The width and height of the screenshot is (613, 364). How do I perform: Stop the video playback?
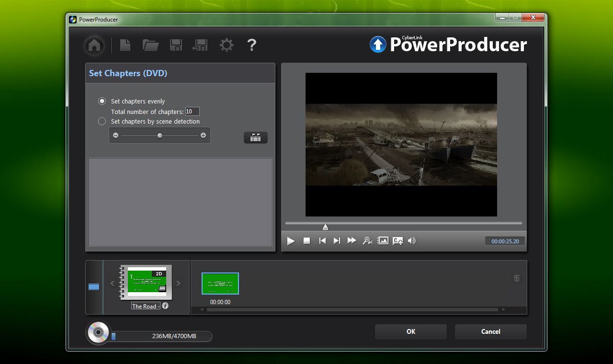pyautogui.click(x=307, y=241)
